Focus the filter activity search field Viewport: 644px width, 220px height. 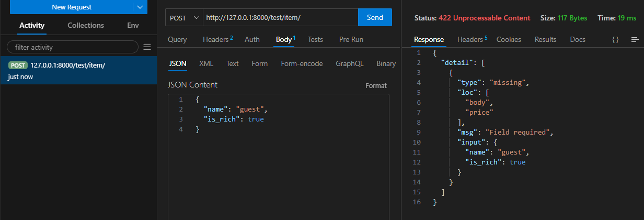73,47
